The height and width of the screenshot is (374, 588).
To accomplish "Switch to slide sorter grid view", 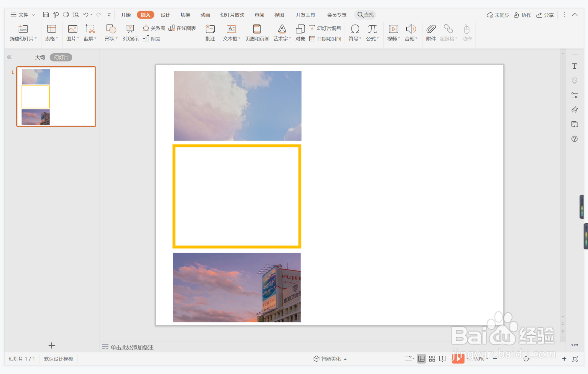I will click(432, 359).
